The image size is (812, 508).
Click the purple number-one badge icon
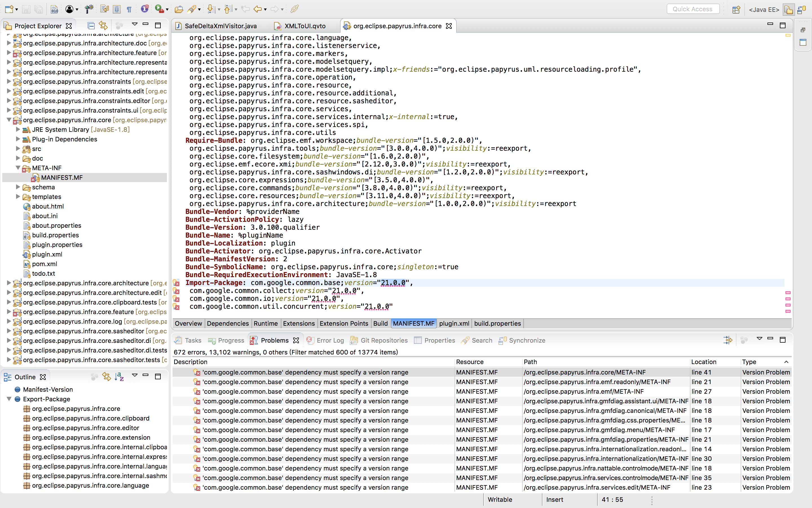pyautogui.click(x=145, y=9)
